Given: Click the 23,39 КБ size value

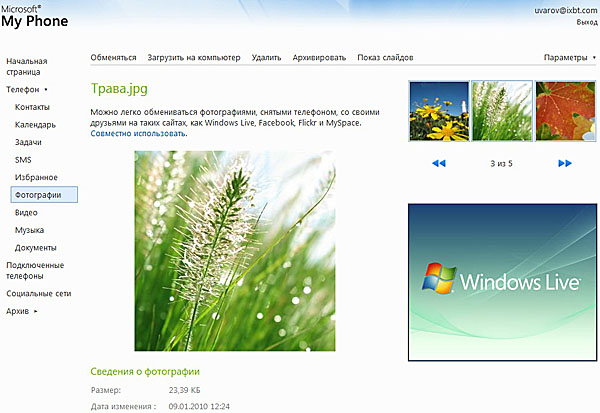Looking at the screenshot, I should pyautogui.click(x=184, y=390).
